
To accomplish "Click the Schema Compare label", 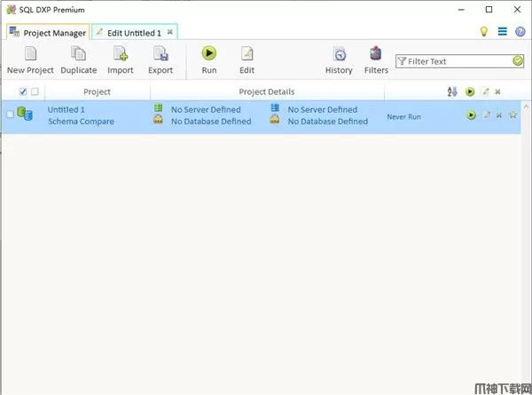I will [81, 122].
